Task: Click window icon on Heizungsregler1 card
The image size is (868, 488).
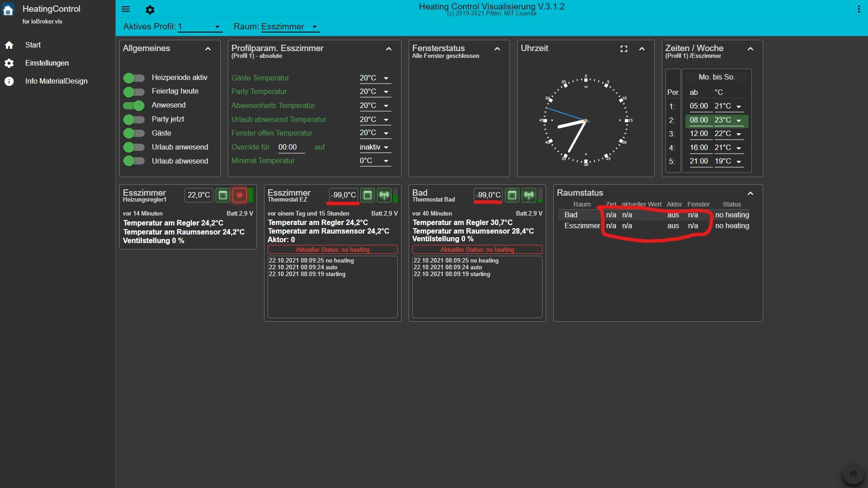Action: (x=223, y=195)
